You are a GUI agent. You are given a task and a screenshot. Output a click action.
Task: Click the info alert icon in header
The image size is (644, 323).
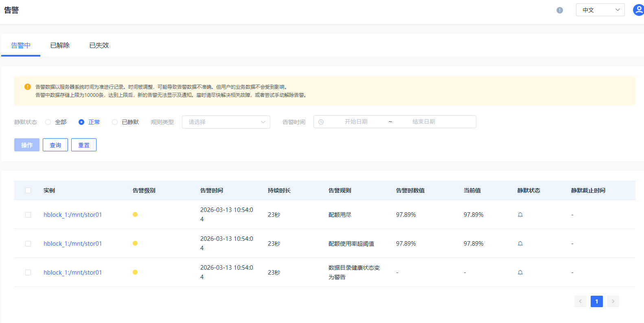click(x=560, y=10)
